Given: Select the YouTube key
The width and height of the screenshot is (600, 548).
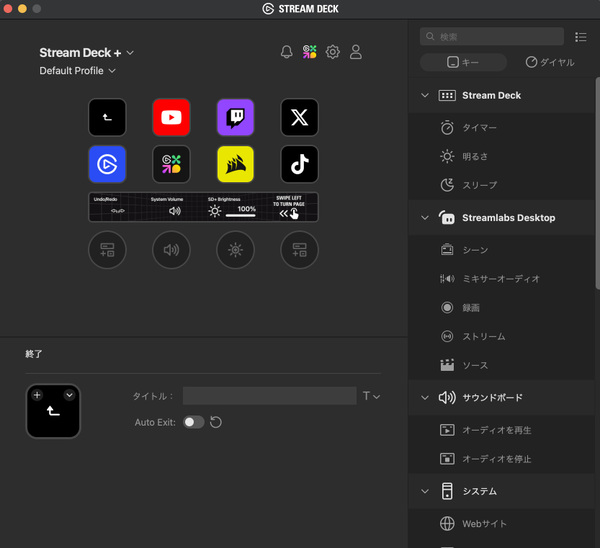Looking at the screenshot, I should point(171,117).
